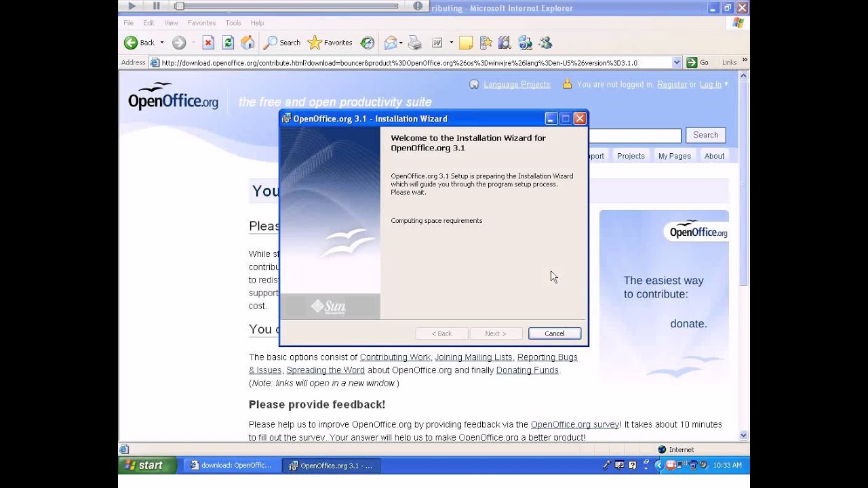Click the green Go button
The width and height of the screenshot is (868, 488).
(x=698, y=62)
